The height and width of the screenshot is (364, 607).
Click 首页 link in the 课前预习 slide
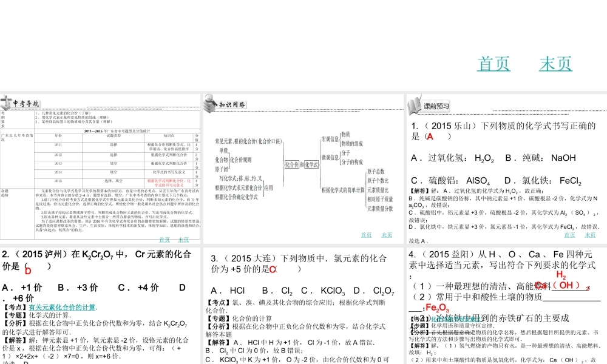tap(569, 235)
